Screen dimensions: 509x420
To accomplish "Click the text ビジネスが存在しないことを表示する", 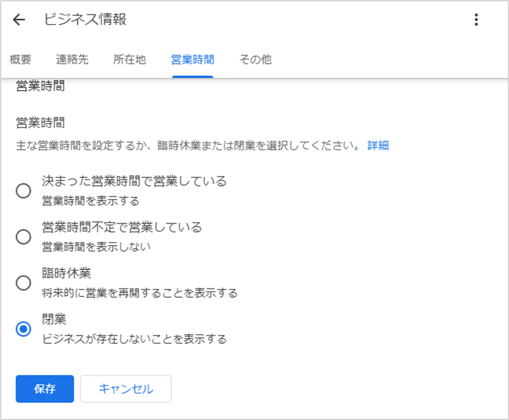I will click(x=134, y=339).
